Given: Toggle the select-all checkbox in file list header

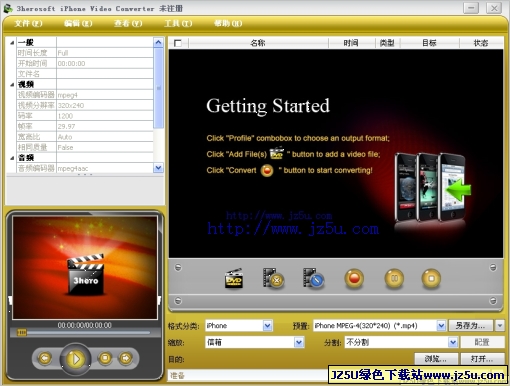Looking at the screenshot, I should tap(178, 43).
